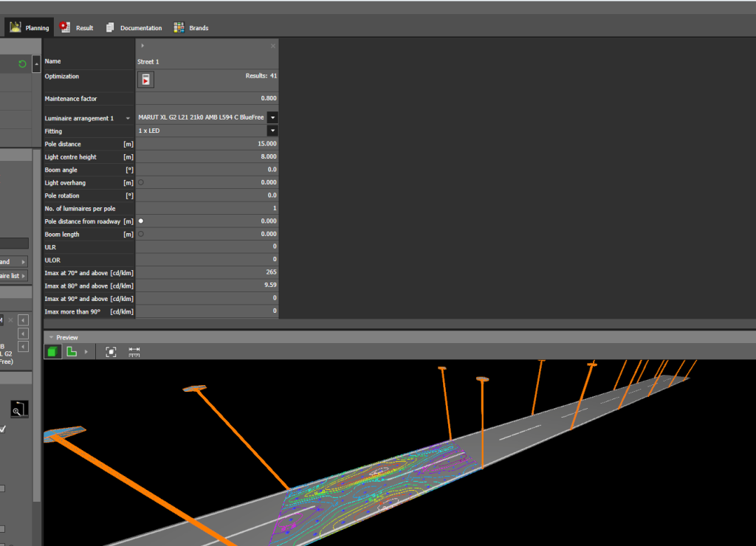This screenshot has width=756, height=546.
Task: Edit Maintenance factor value 0.800
Action: (207, 98)
